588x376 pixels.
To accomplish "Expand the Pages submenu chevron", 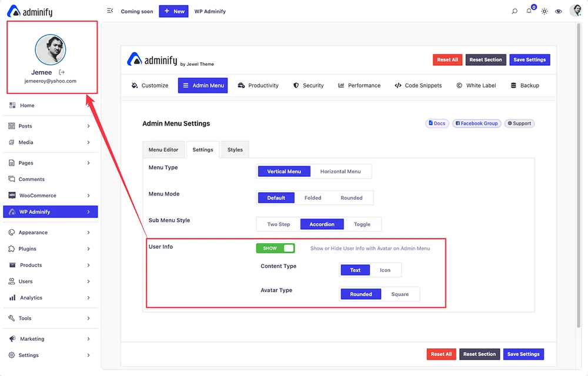I will 89,163.
